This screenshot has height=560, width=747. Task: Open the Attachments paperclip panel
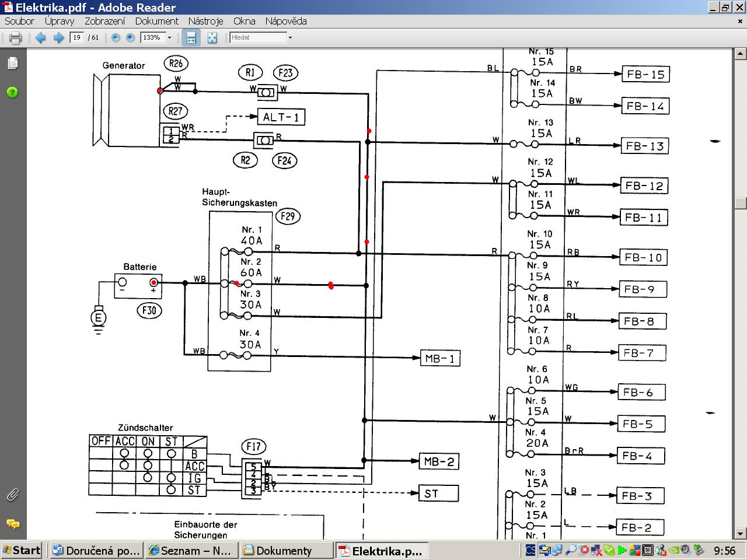pos(13,495)
